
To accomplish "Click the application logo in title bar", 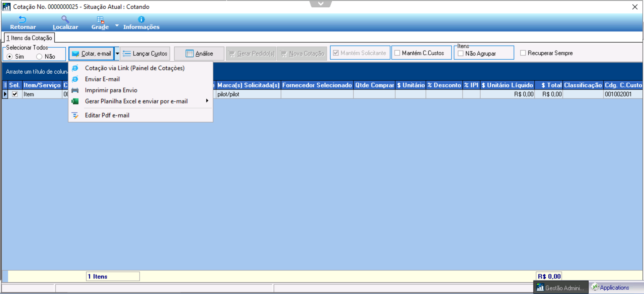I will coord(6,7).
